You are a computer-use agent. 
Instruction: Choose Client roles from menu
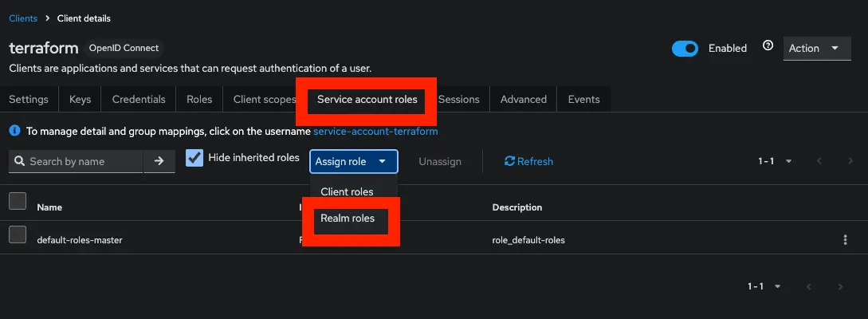[347, 191]
